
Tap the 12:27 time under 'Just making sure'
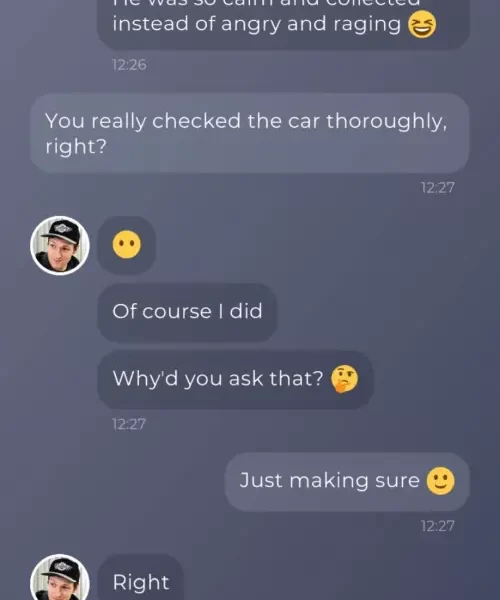coord(438,526)
